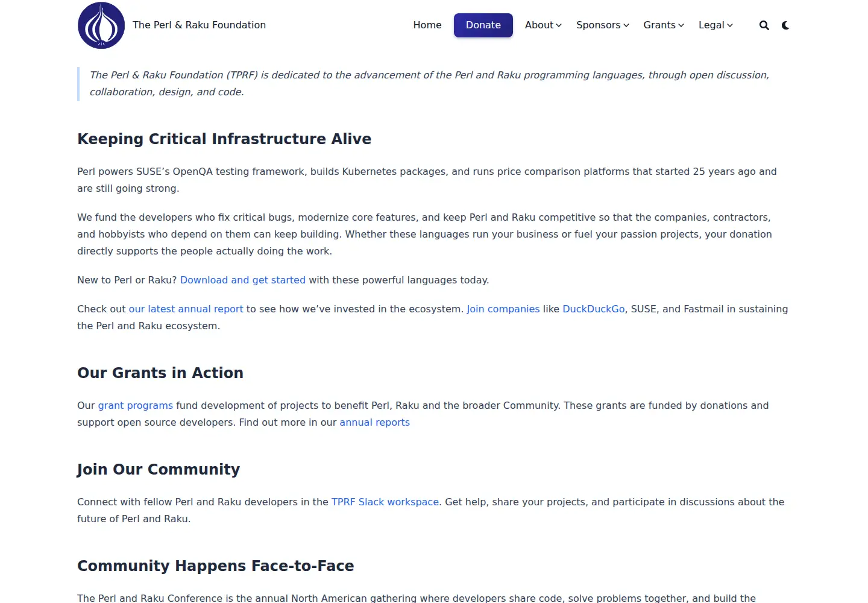This screenshot has height=603, width=868.
Task: Click the Perl onion logo
Action: (x=101, y=25)
